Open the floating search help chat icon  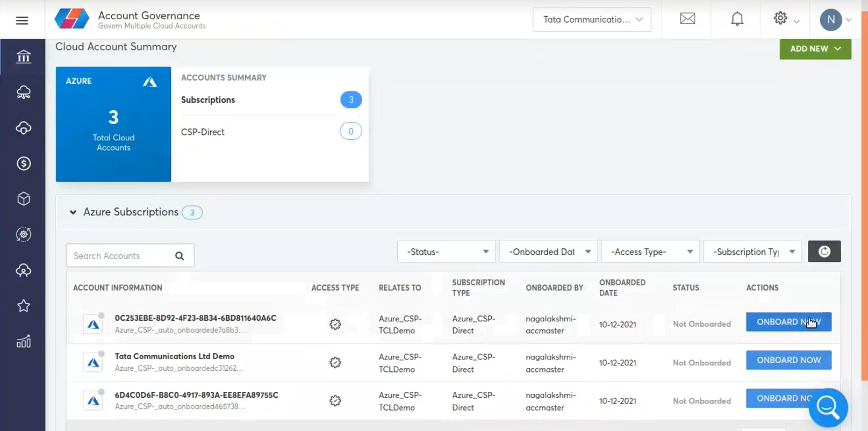(x=828, y=408)
